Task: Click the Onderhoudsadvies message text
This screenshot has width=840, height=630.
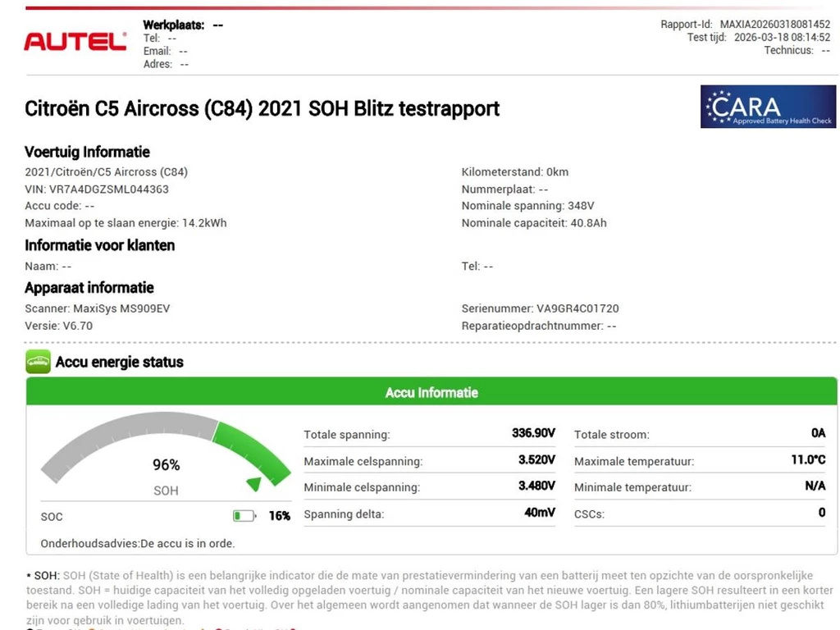Action: (137, 543)
